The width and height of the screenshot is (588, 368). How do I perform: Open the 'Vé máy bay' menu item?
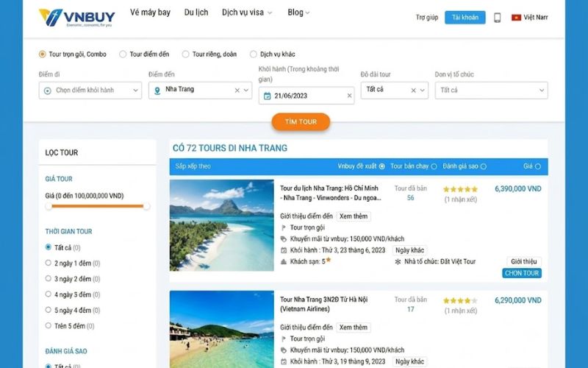[150, 13]
